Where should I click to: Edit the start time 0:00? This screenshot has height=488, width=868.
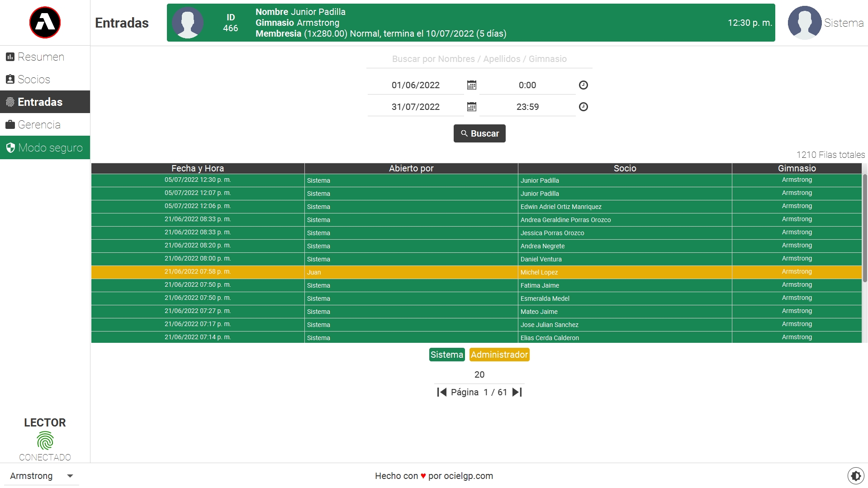click(527, 85)
